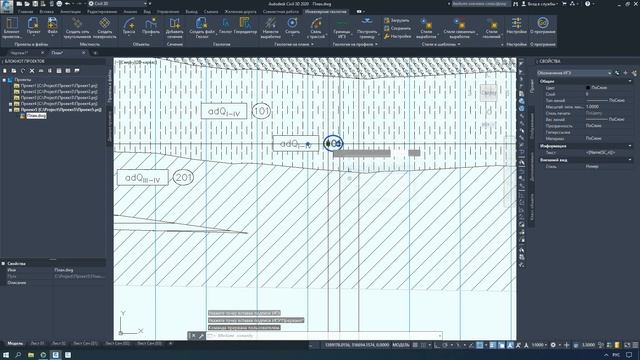Open the Совместная работа ribbon tab

(281, 12)
